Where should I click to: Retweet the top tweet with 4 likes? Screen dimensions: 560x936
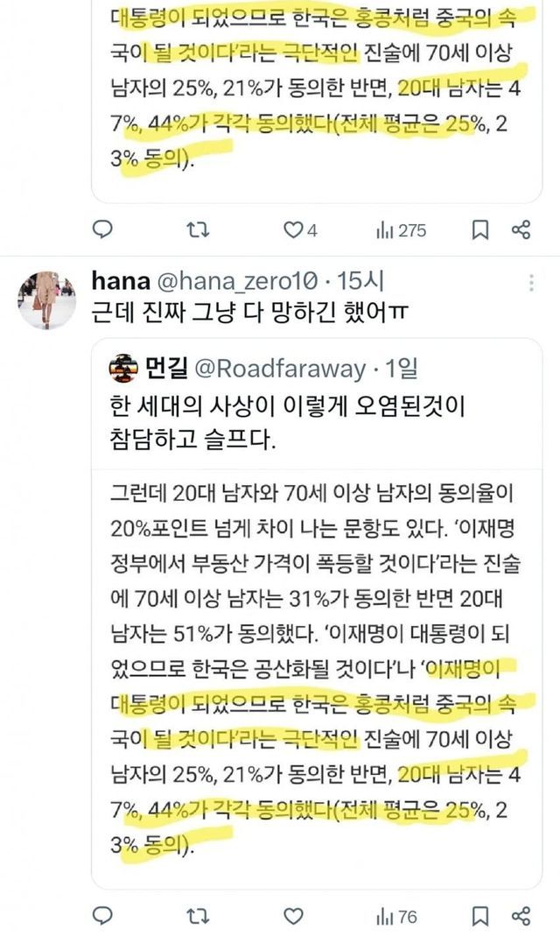[x=198, y=229]
